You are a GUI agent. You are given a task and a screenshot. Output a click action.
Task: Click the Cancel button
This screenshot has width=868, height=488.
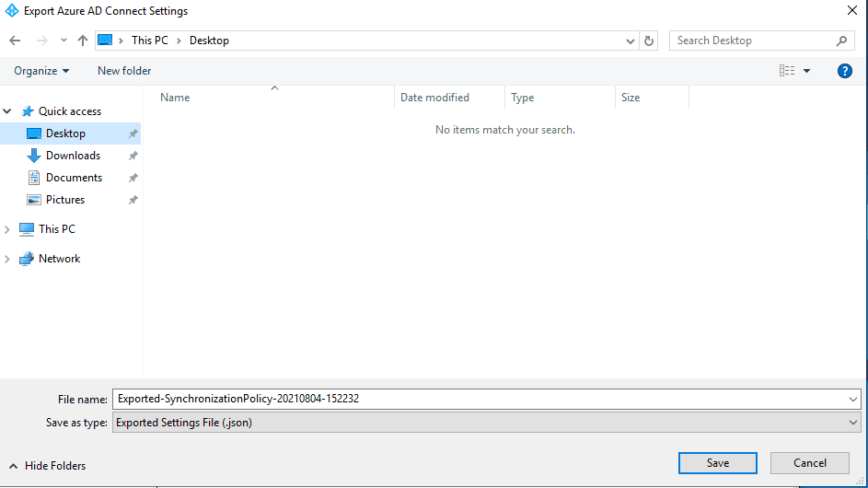[x=809, y=463]
